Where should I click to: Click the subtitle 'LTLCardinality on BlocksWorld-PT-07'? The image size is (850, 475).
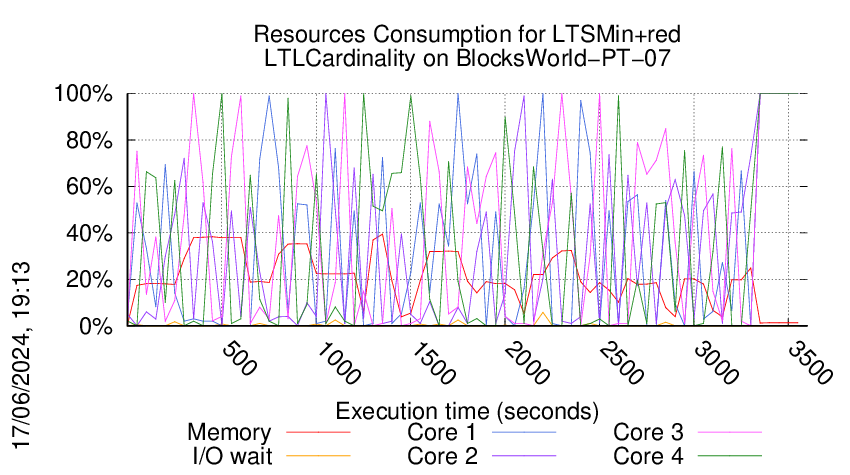click(467, 58)
